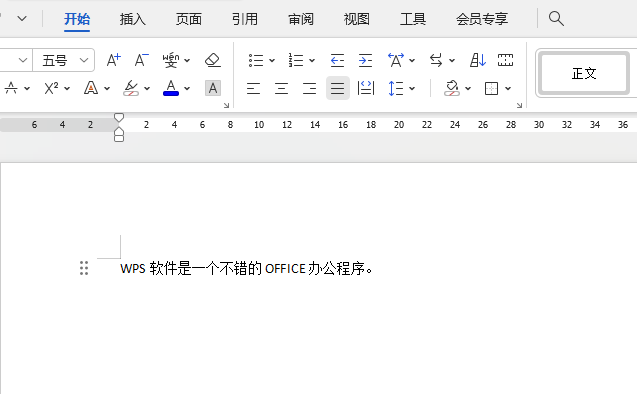This screenshot has height=394, width=637.
Task: Decrease indent with the outdent icon
Action: click(x=337, y=60)
